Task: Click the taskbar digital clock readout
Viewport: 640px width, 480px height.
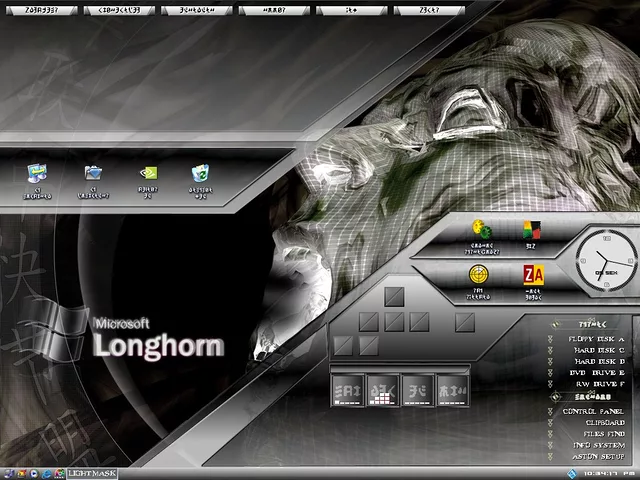Action: coord(608,473)
